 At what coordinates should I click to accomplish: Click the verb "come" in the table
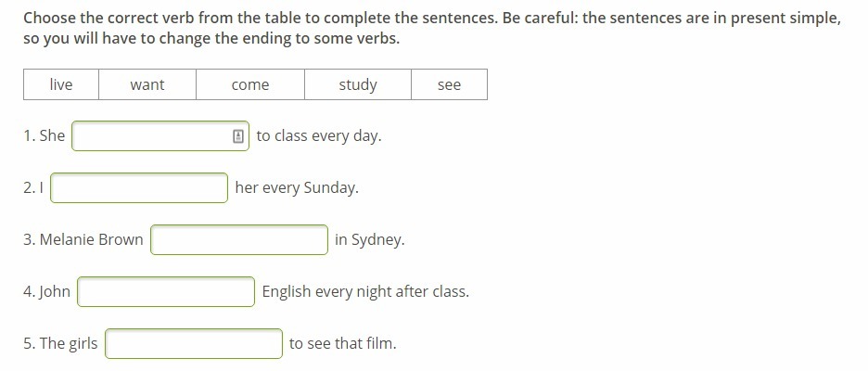click(x=250, y=85)
